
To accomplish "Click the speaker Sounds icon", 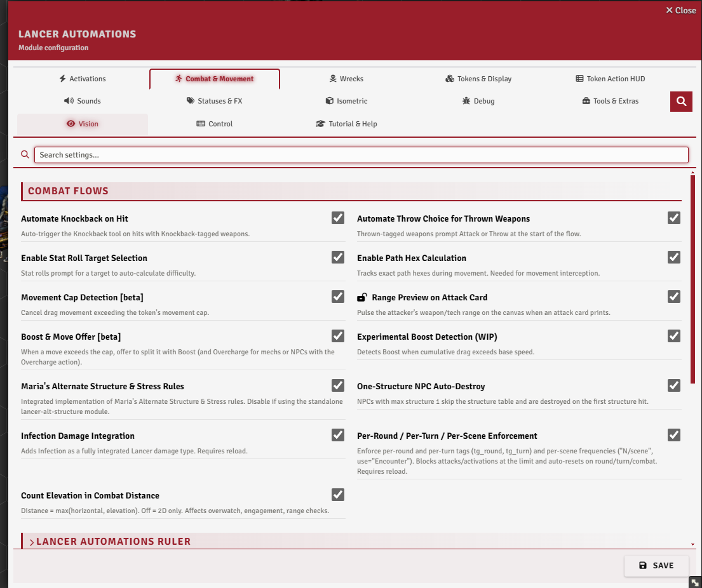I will pyautogui.click(x=69, y=101).
